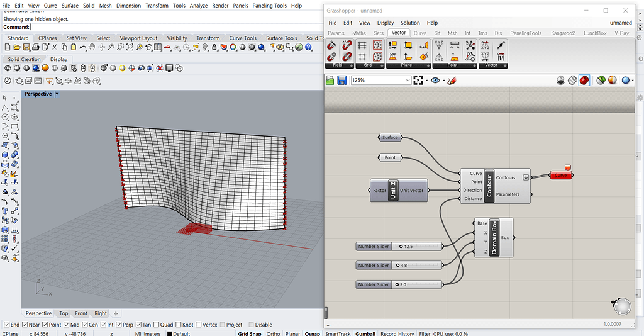
Task: Toggle Ortho in the status bar
Action: [273, 333]
